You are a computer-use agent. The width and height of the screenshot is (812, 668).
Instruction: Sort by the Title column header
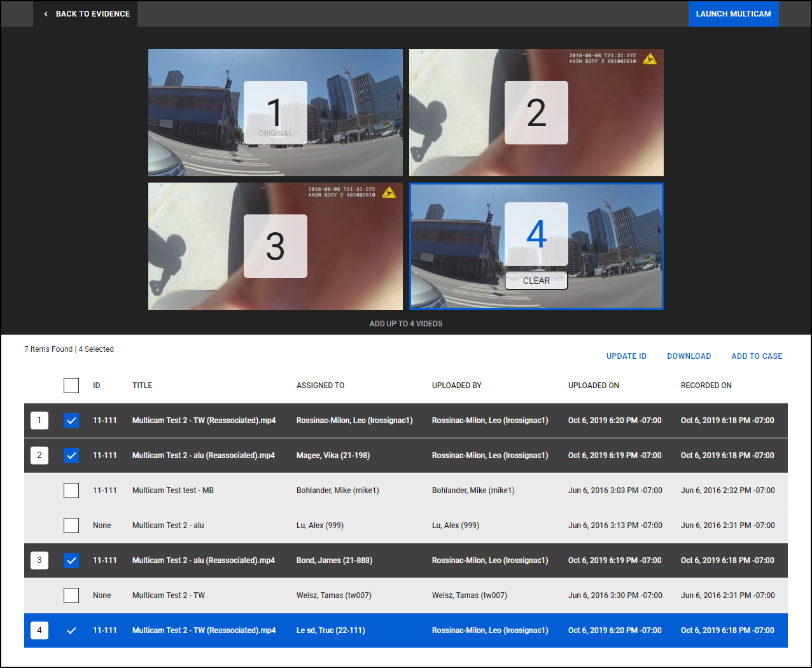pos(142,386)
